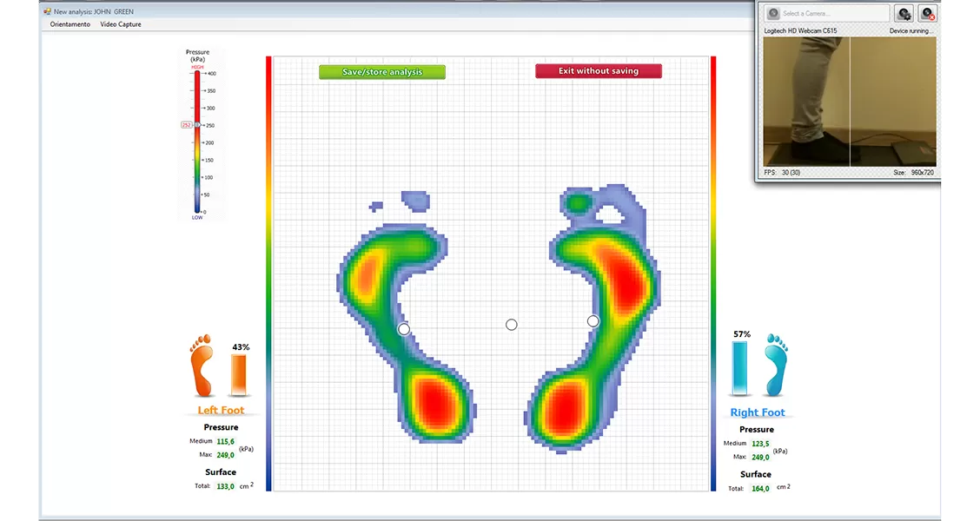Click the Exit without saving button
980x521 pixels.
coord(599,71)
